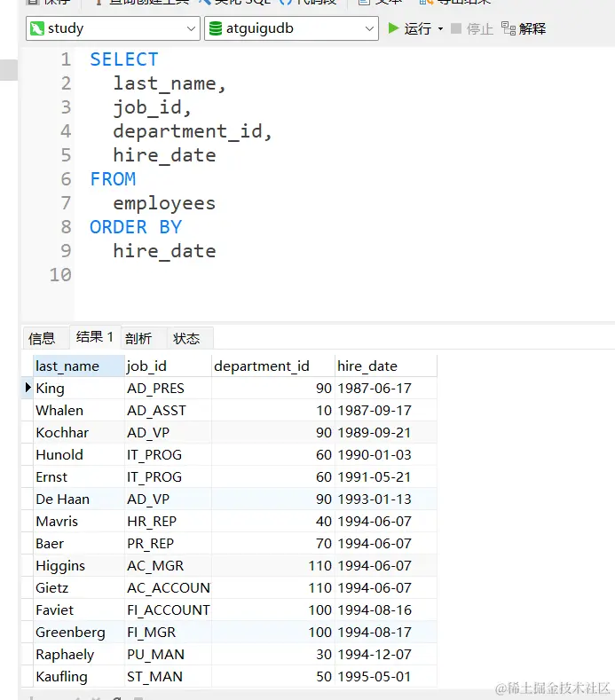Select the Hunold name cell
This screenshot has height=700, width=615.
tap(79, 455)
